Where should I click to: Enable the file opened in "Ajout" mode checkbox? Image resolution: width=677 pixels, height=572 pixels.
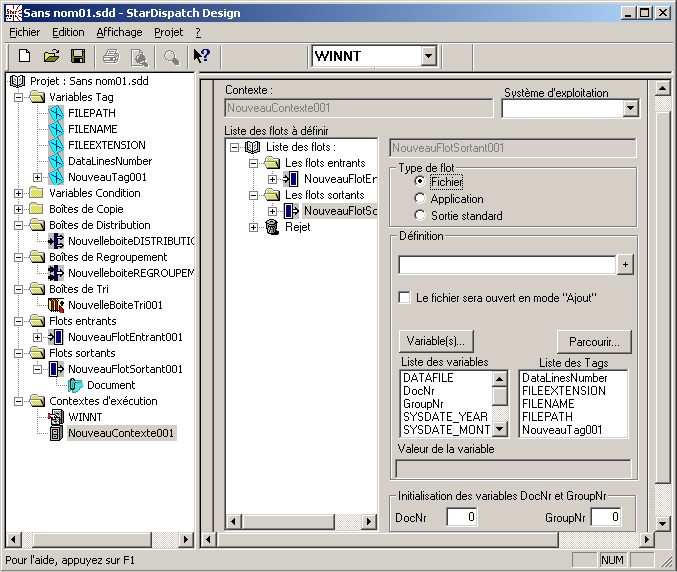(405, 297)
